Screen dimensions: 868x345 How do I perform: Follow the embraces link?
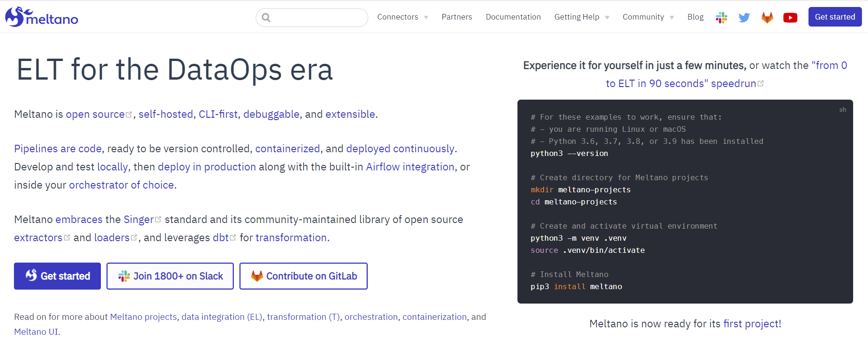point(79,219)
